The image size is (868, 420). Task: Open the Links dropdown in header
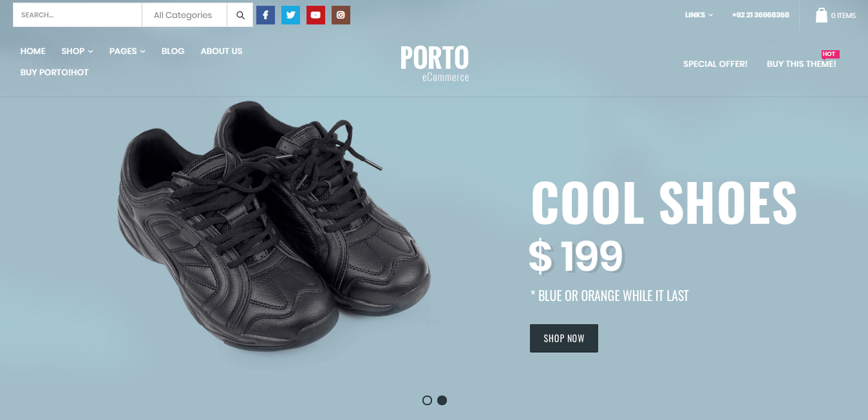point(699,15)
